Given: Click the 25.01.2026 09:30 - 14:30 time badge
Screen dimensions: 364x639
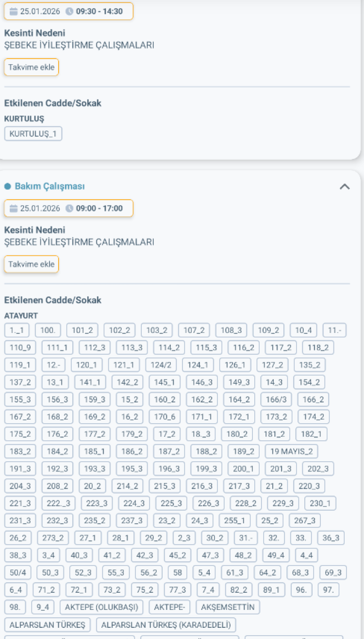Looking at the screenshot, I should pos(68,11).
